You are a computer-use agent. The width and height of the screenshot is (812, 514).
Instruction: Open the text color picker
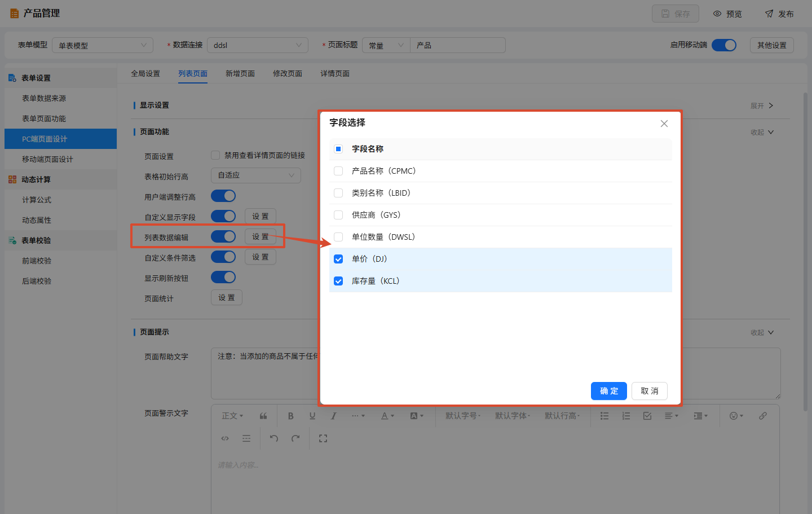[x=387, y=416]
